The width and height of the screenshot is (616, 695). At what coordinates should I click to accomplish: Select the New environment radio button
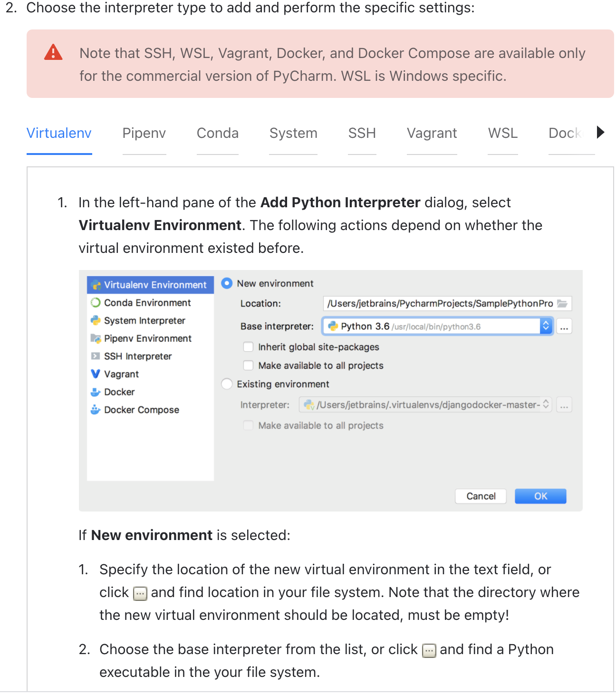(227, 283)
